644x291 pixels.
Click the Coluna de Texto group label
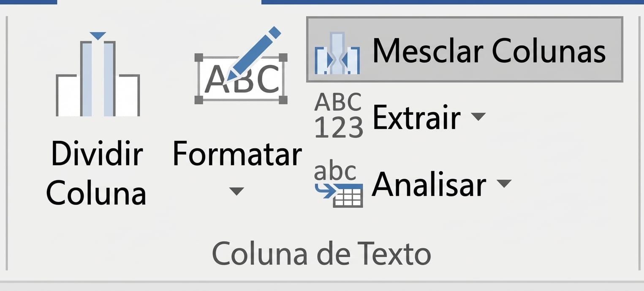322,254
